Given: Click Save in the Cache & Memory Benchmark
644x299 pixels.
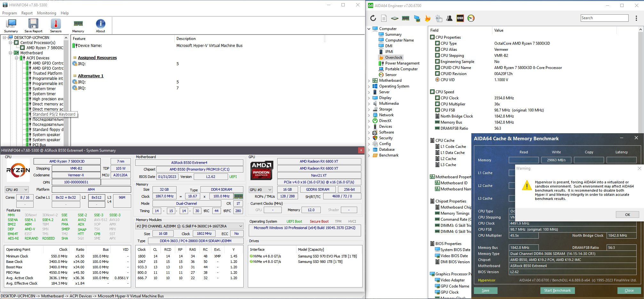Looking at the screenshot, I should pos(485,290).
